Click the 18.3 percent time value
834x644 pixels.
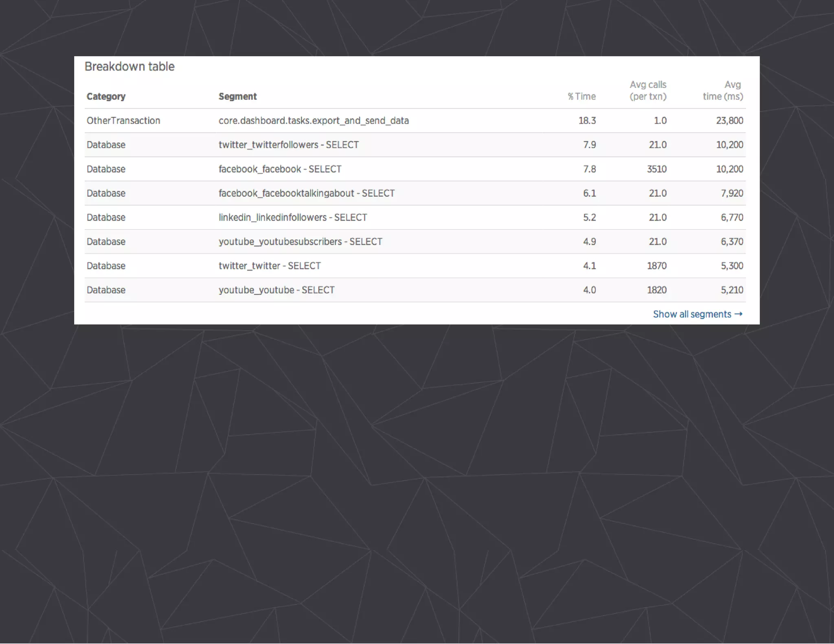coord(587,120)
